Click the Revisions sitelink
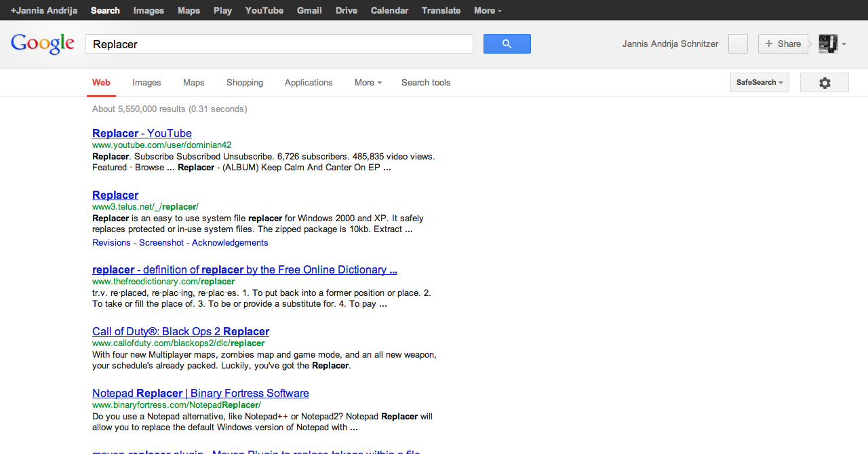 pyautogui.click(x=111, y=243)
